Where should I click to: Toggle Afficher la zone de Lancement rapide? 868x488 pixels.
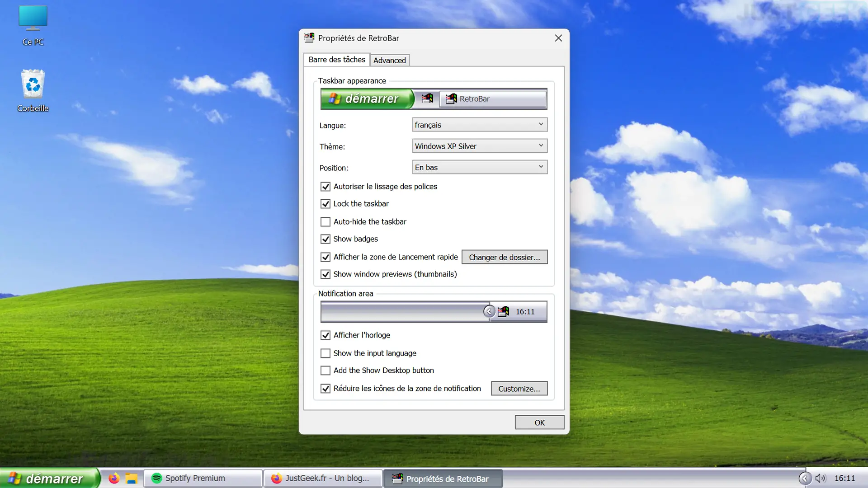tap(325, 257)
